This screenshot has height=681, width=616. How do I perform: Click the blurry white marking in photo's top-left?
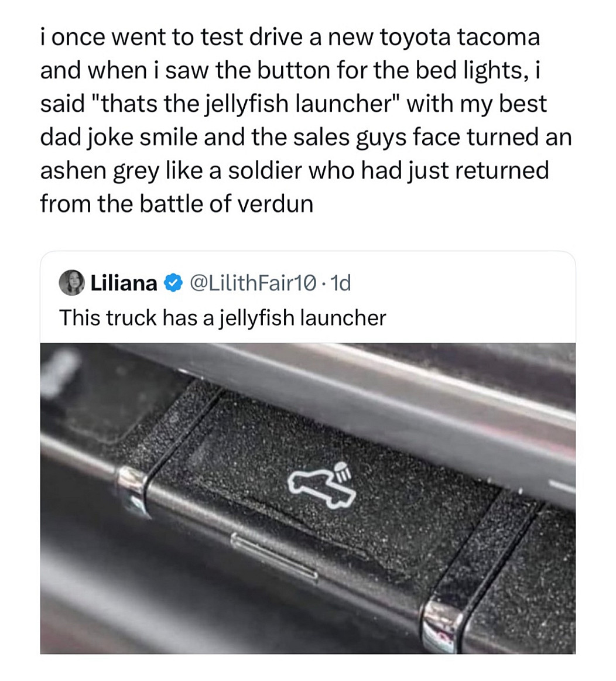tap(61, 370)
